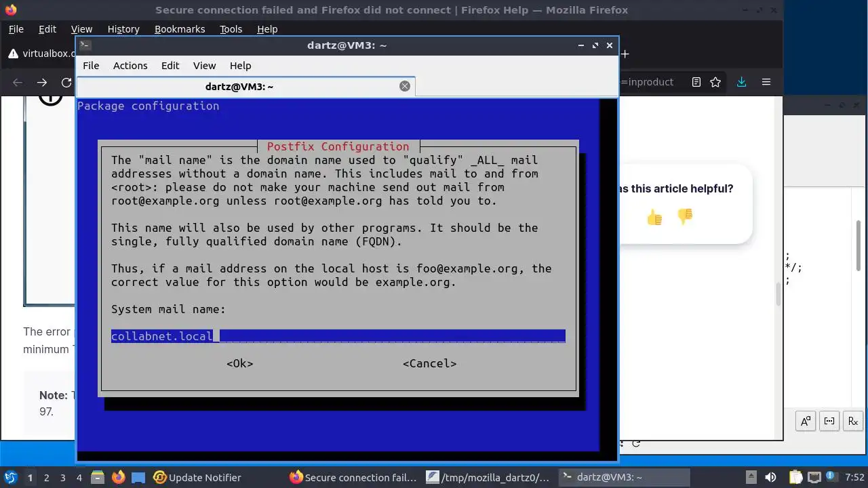Open Firefox Edit menu
The image size is (868, 488).
tap(47, 29)
